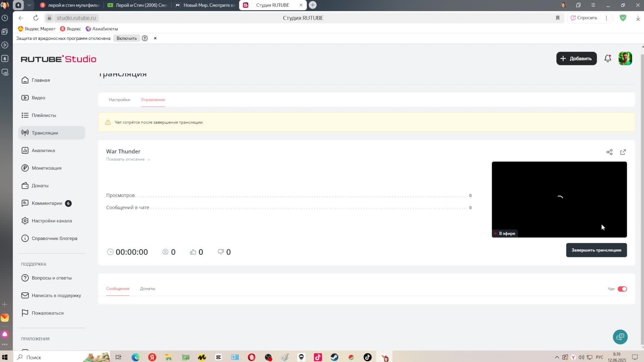Click Завершить трансляцию
Screen dimensions: 644x362
click(596, 250)
